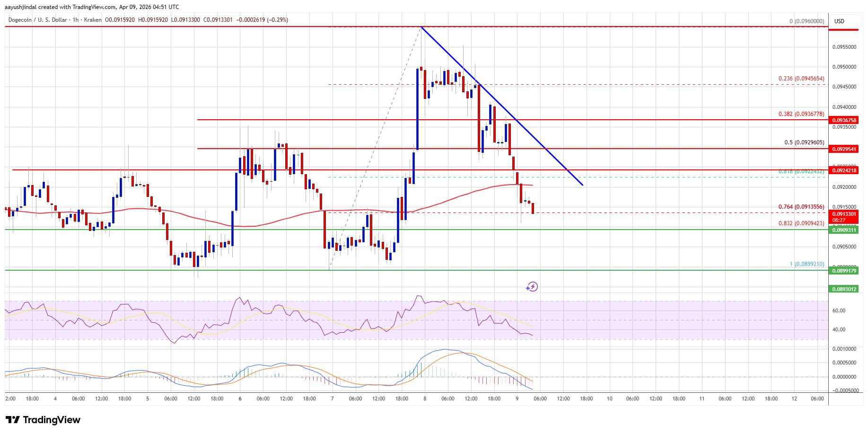The height and width of the screenshot is (434, 868).
Task: Click the red 0.0929541 price tag
Action: [x=845, y=149]
